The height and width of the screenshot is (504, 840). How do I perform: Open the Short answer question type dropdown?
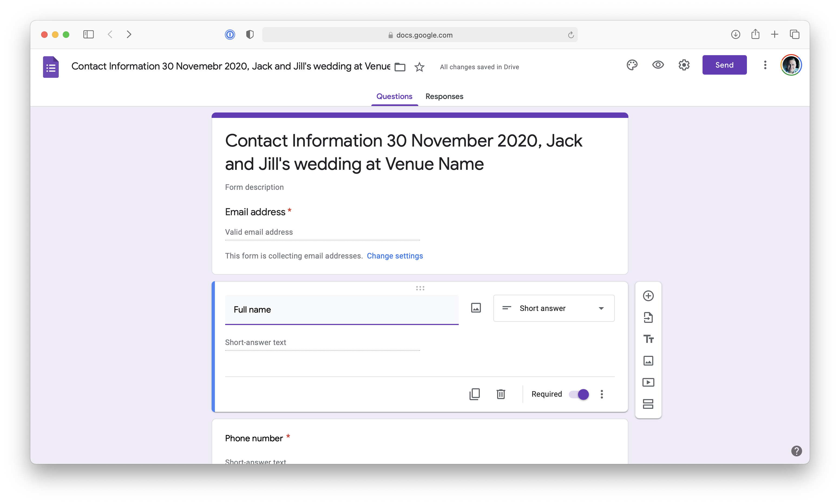553,309
